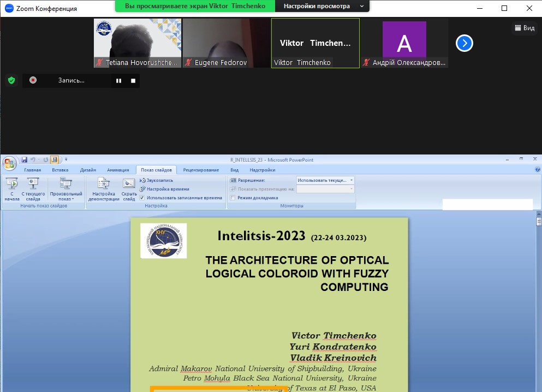Open Настройки просмотра view options dropdown
Viewport: 542px width, 392px height.
coord(324,6)
